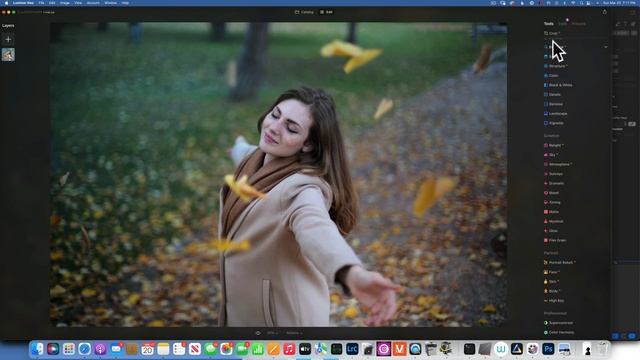Image resolution: width=640 pixels, height=360 pixels.
Task: Launch Safari from the dock
Action: click(x=84, y=349)
